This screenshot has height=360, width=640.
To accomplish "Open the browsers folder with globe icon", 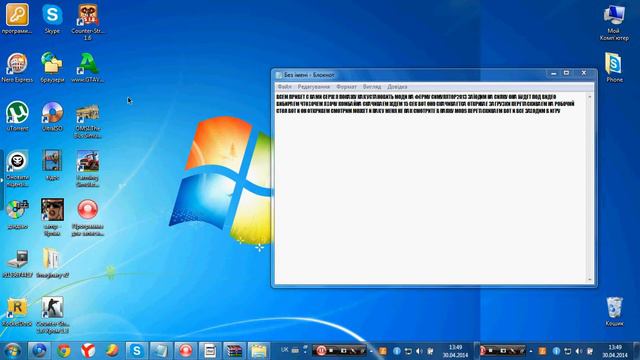I will (52, 68).
